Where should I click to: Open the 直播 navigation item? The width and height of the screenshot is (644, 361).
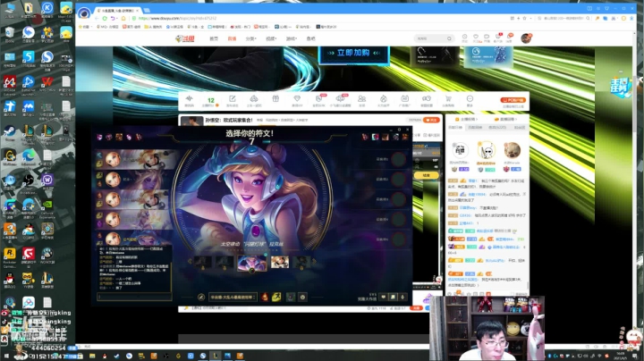click(x=232, y=38)
